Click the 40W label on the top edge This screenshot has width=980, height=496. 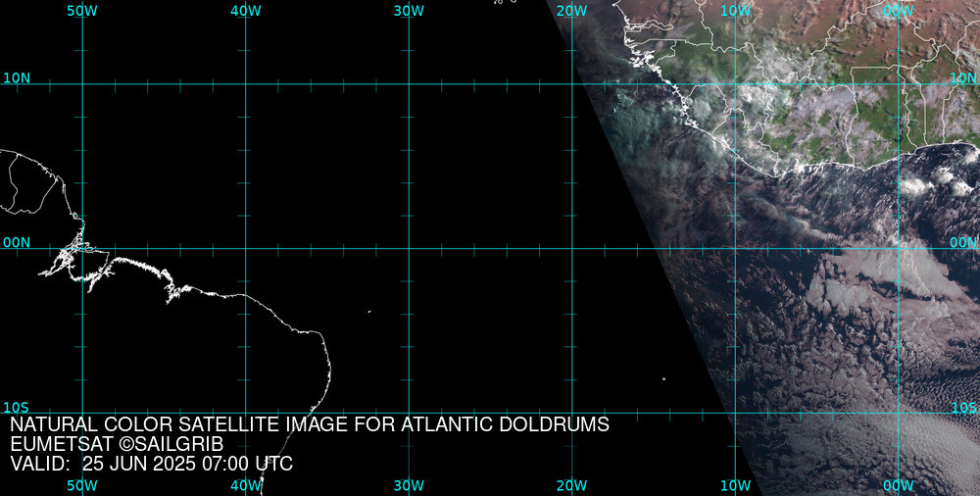click(246, 11)
